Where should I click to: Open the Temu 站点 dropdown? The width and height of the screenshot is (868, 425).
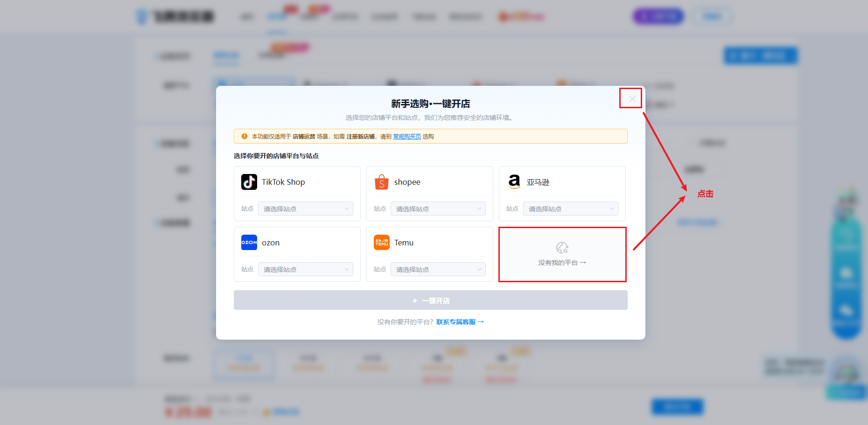(438, 269)
